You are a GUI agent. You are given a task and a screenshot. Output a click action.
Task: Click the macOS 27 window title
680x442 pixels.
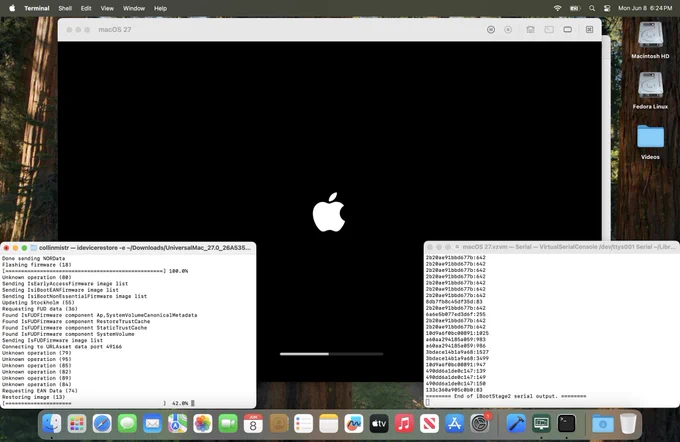tap(114, 29)
